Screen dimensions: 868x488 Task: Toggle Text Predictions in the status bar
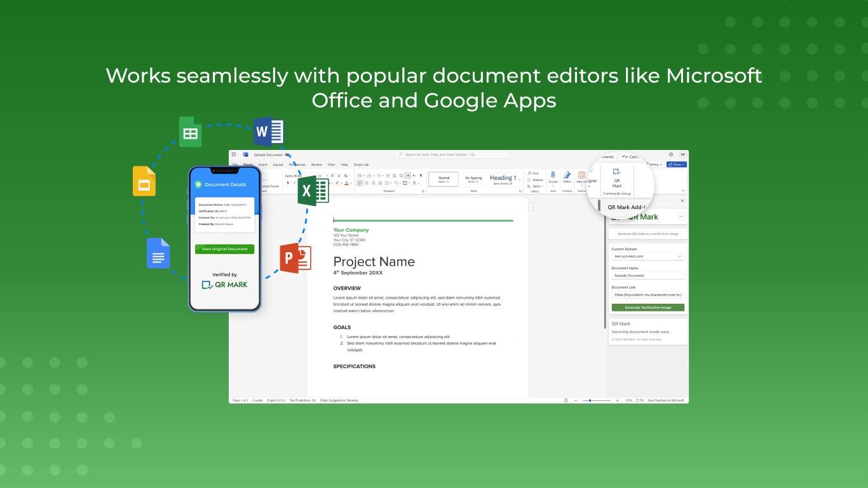pos(302,400)
